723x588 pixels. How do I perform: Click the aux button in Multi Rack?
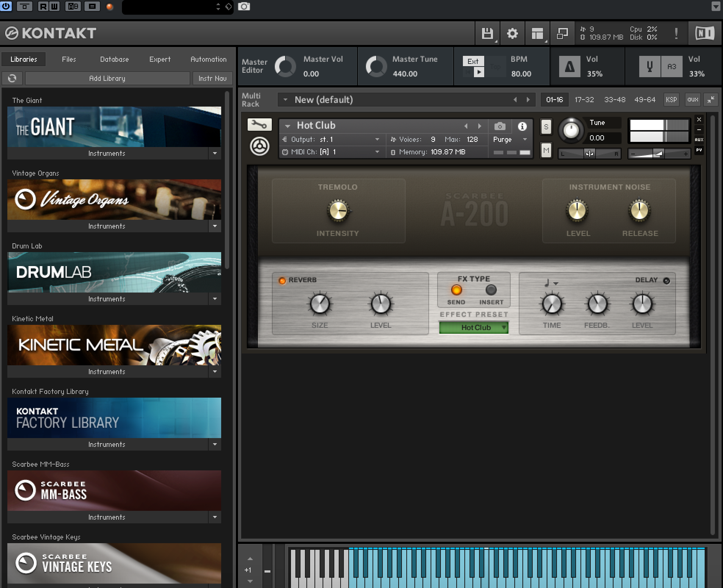[693, 100]
